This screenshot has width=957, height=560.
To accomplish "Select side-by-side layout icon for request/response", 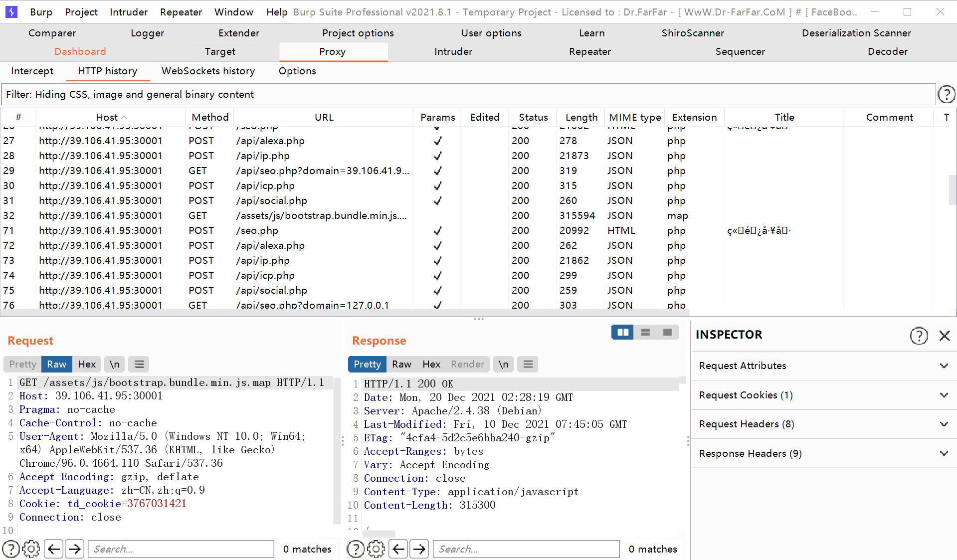I will point(623,332).
